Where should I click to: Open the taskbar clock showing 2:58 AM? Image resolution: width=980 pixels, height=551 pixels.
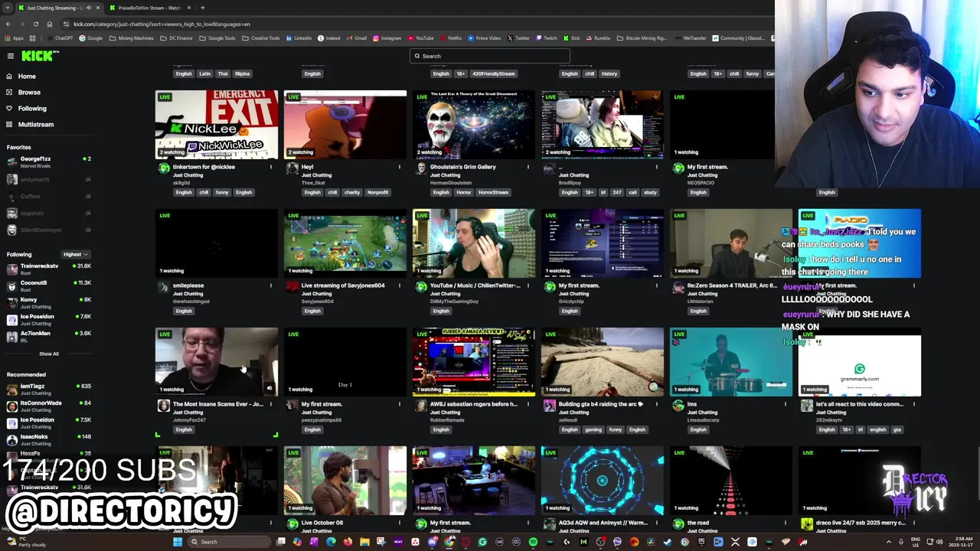960,542
